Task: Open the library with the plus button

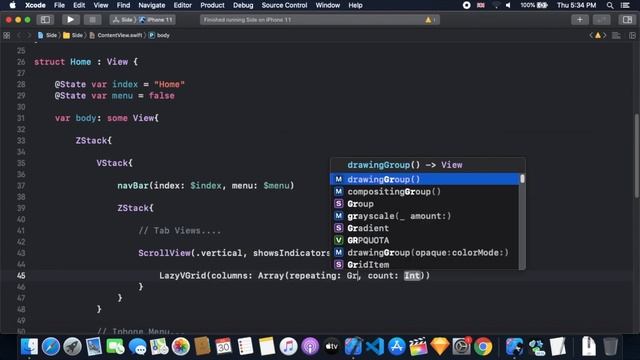Action: click(580, 20)
